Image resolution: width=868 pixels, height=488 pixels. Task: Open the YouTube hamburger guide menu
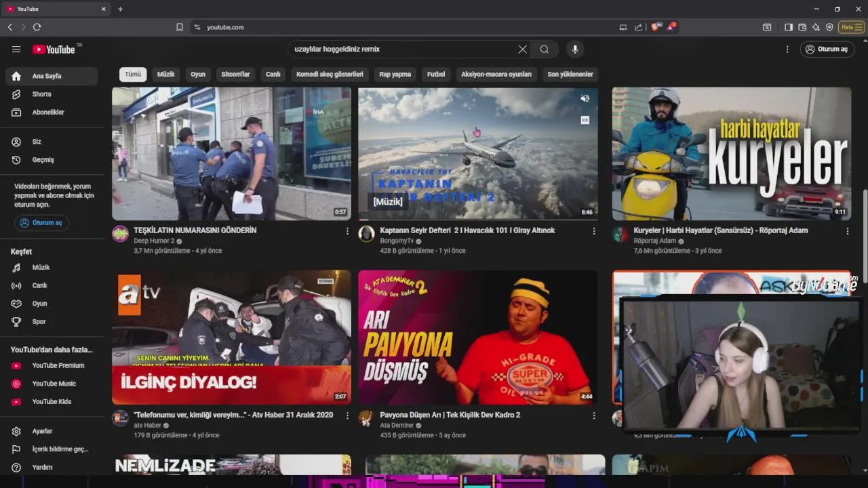point(16,49)
